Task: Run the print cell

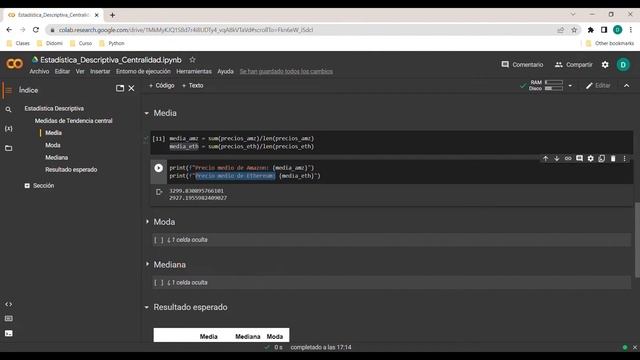Action: pyautogui.click(x=158, y=168)
